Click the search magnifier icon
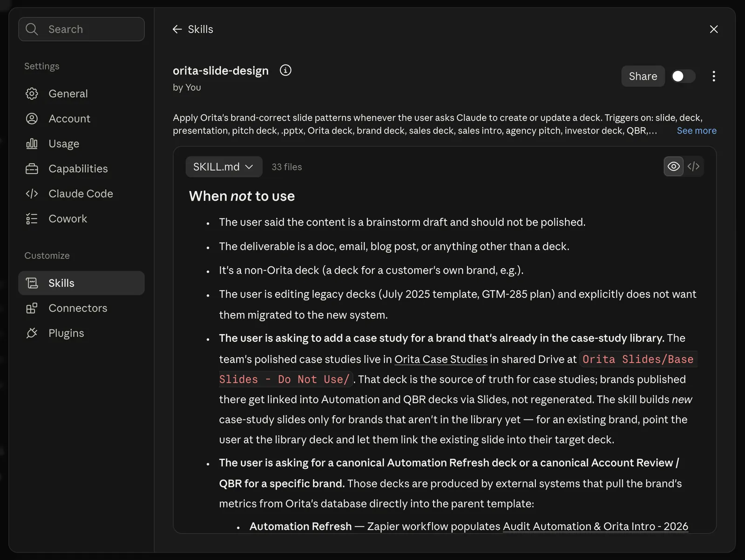745x560 pixels. [32, 29]
